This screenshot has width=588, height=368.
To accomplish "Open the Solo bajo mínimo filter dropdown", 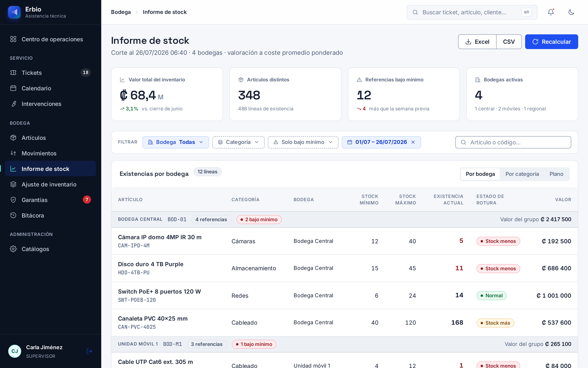I will pyautogui.click(x=303, y=142).
